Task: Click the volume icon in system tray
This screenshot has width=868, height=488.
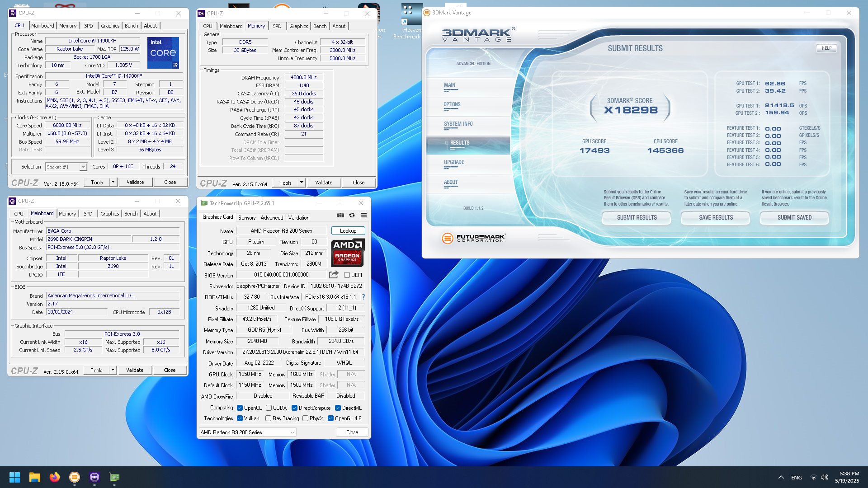Action: click(825, 478)
